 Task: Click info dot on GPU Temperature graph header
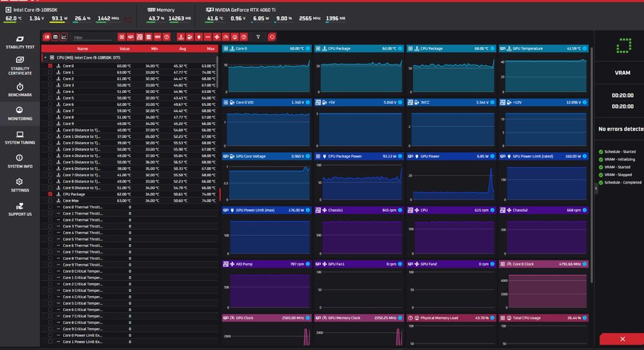[x=585, y=48]
